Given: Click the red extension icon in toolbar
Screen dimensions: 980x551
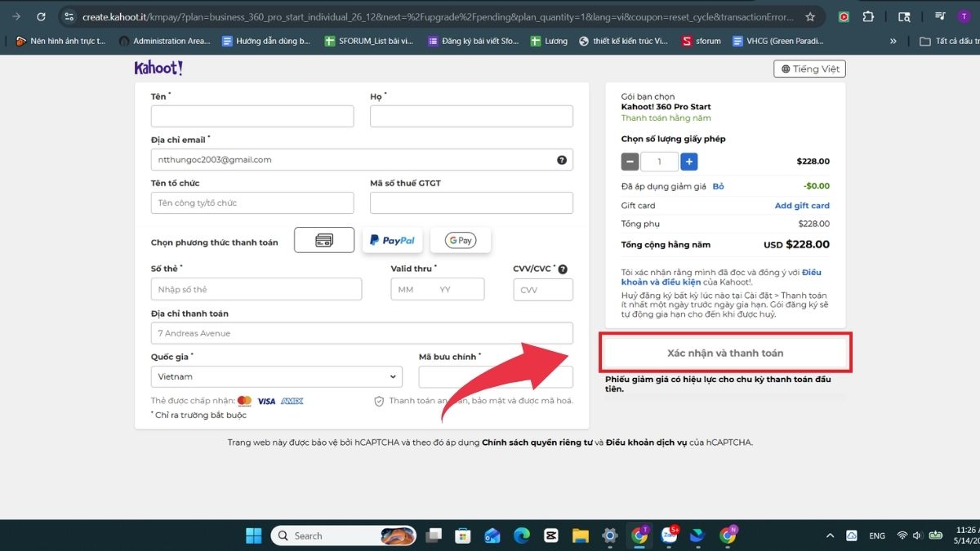Looking at the screenshot, I should click(844, 16).
